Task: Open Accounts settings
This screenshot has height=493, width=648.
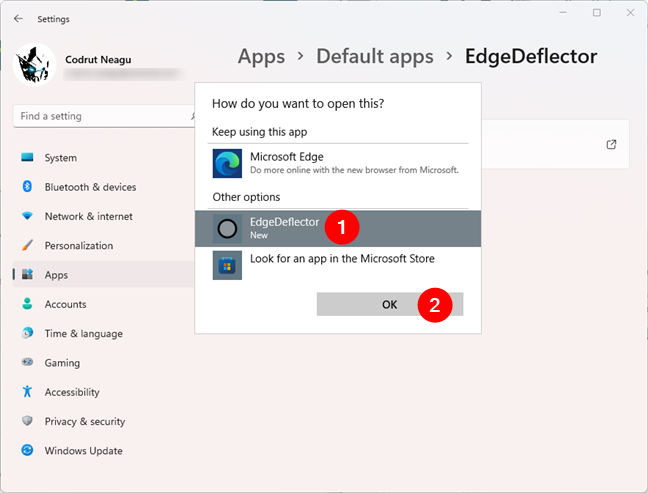Action: 103,305
